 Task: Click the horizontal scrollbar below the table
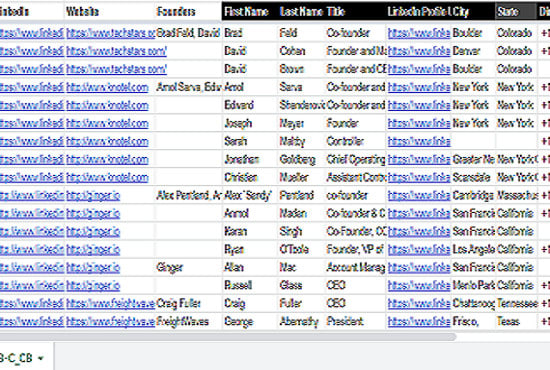click(x=228, y=337)
